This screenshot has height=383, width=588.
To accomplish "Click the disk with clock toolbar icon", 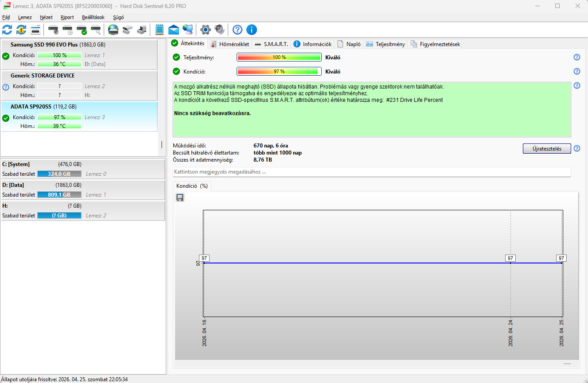I will point(67,30).
